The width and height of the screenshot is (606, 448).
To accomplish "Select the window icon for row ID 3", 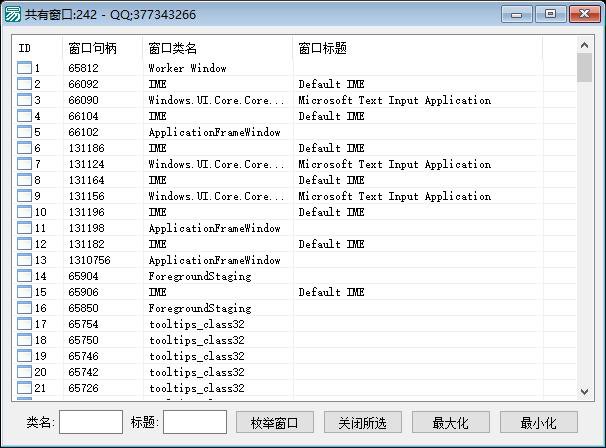I will pyautogui.click(x=25, y=101).
